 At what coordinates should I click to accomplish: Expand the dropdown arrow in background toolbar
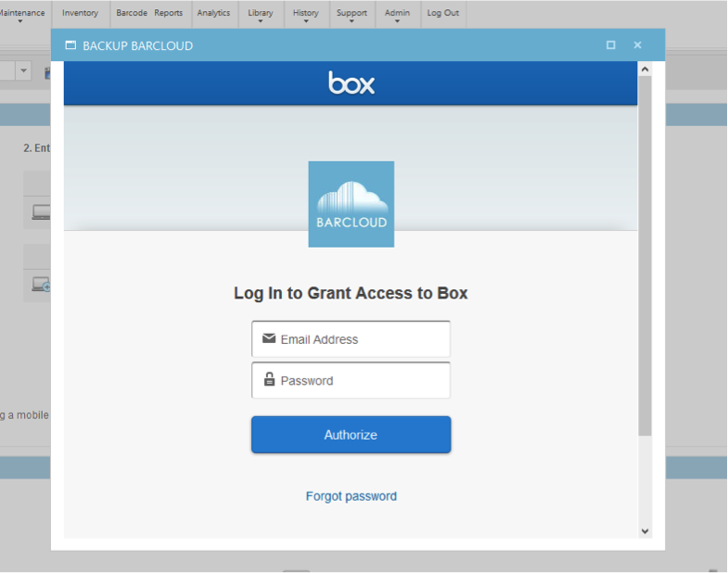point(23,71)
